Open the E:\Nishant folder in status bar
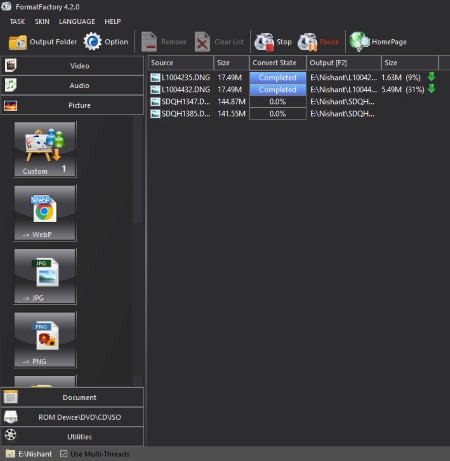The image size is (450, 461). tap(29, 454)
